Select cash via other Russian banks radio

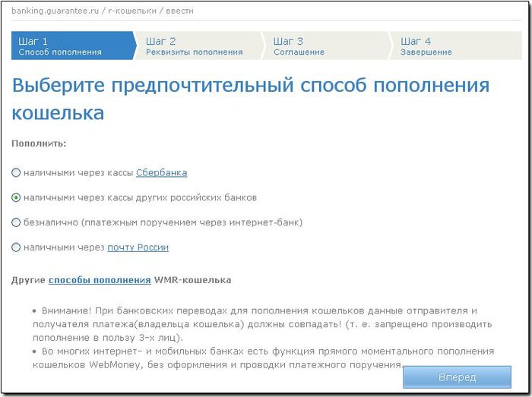click(16, 197)
